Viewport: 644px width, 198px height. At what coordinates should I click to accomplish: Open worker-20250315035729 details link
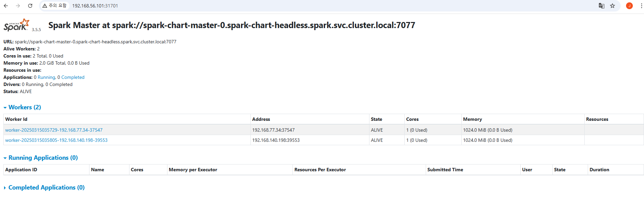click(x=54, y=130)
